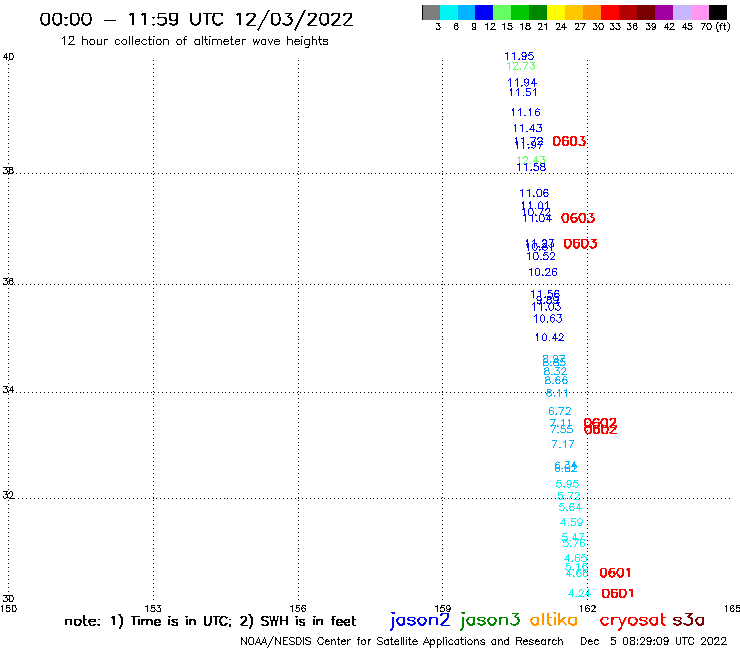The height and width of the screenshot is (650, 740).
Task: Click the 5.95 wave height value
Action: [x=567, y=484]
